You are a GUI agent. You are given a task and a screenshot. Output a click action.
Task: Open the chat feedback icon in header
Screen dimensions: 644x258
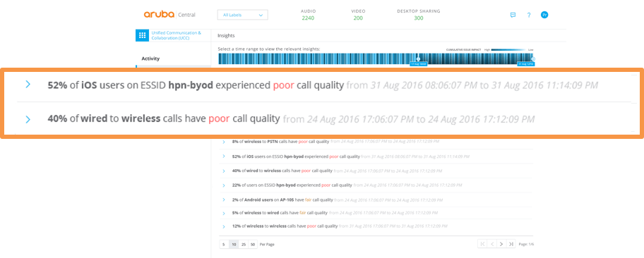513,15
